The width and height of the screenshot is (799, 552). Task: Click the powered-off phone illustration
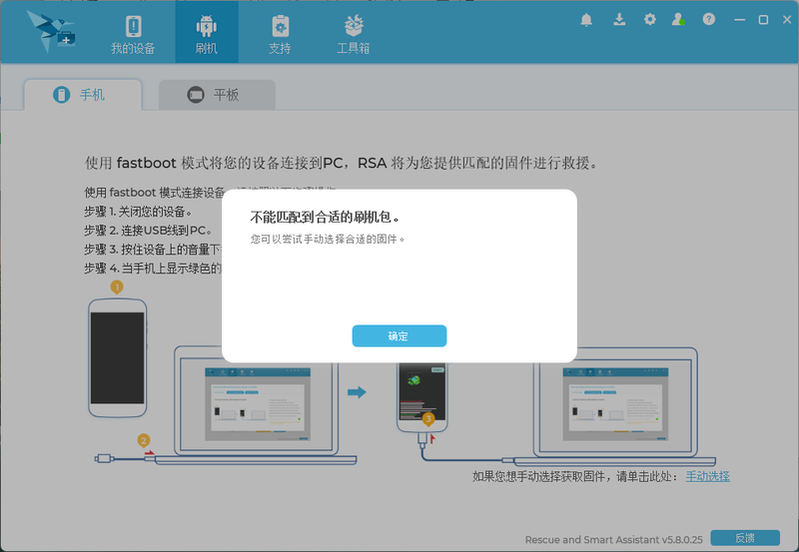click(118, 358)
